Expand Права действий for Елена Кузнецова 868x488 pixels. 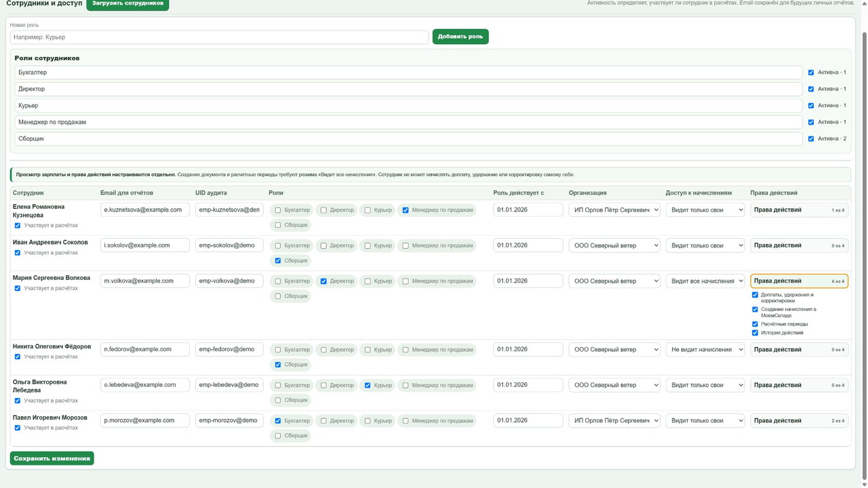800,210
